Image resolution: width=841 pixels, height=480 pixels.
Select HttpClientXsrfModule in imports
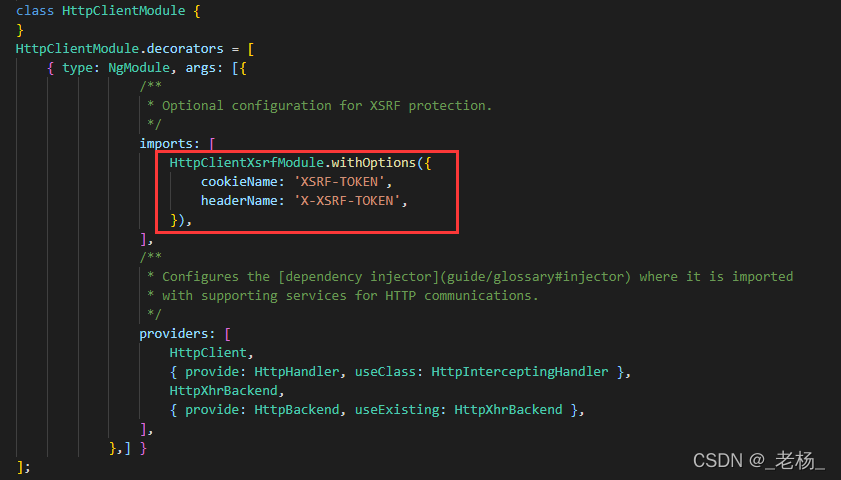[247, 163]
